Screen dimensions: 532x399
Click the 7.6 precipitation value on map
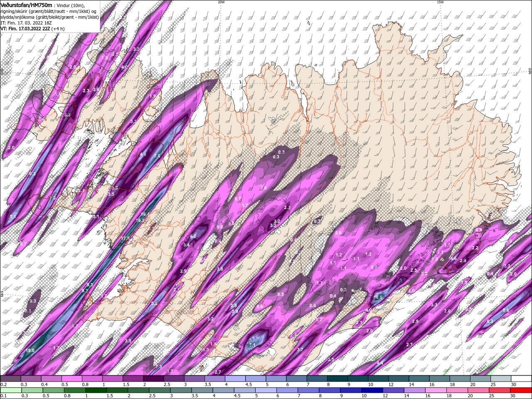point(157,156)
